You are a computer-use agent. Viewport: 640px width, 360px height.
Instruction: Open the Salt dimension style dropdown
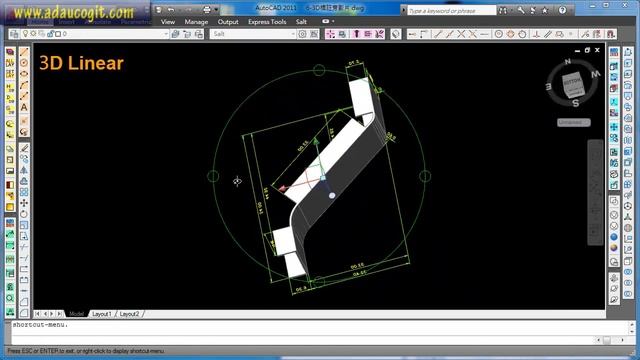click(293, 34)
